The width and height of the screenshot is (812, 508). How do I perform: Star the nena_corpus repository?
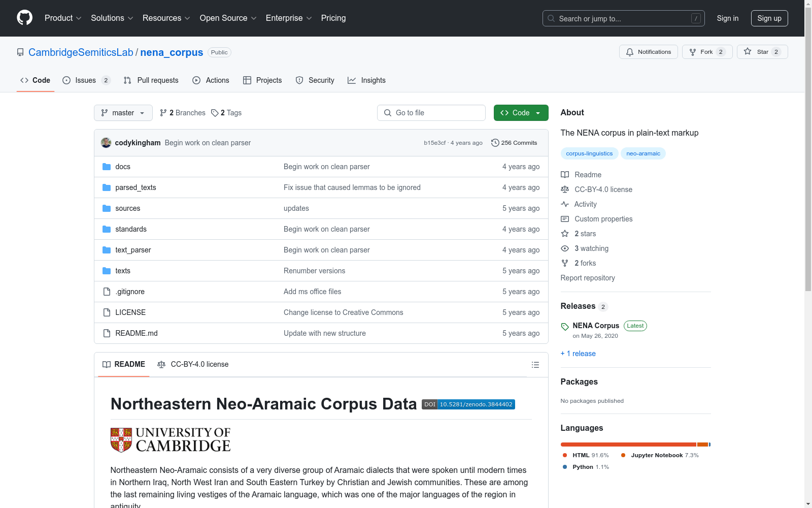(762, 52)
